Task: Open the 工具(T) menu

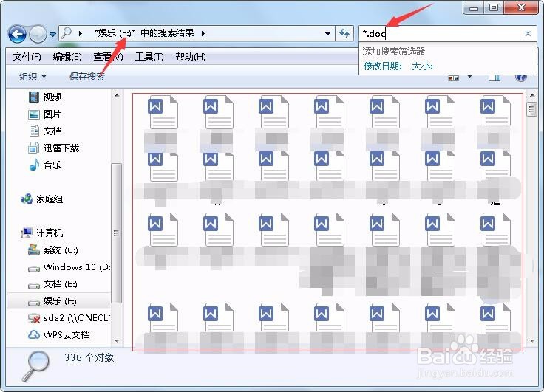Action: click(x=149, y=57)
